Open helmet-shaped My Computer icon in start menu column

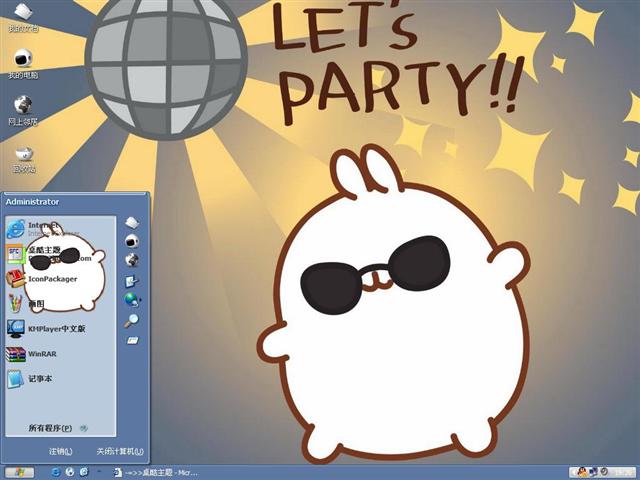pyautogui.click(x=132, y=241)
